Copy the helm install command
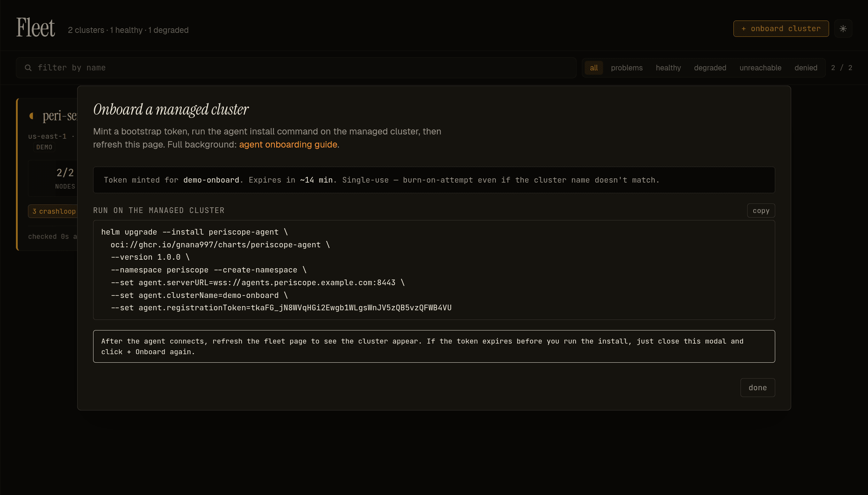The height and width of the screenshot is (495, 868). point(761,211)
